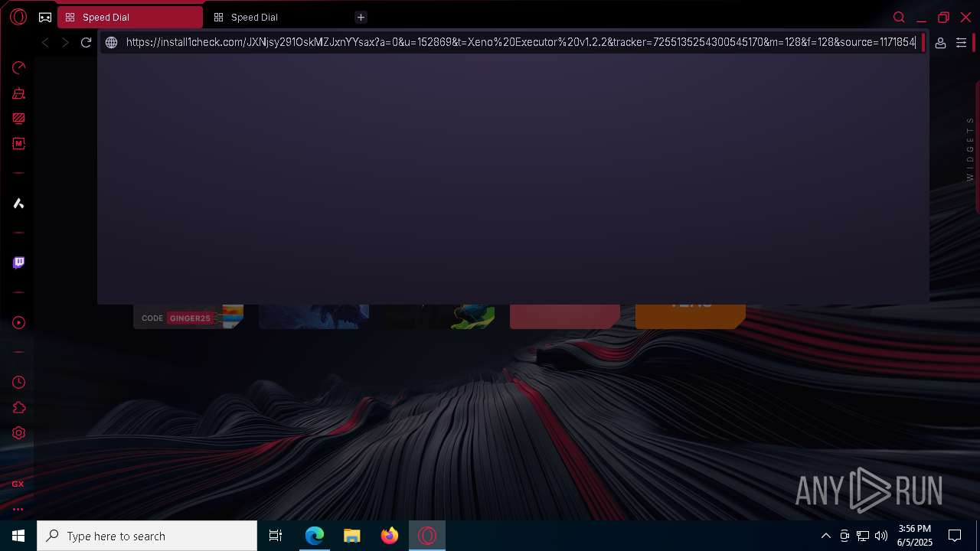980x551 pixels.
Task: Open sidebar three-dots setup menu
Action: (x=18, y=509)
